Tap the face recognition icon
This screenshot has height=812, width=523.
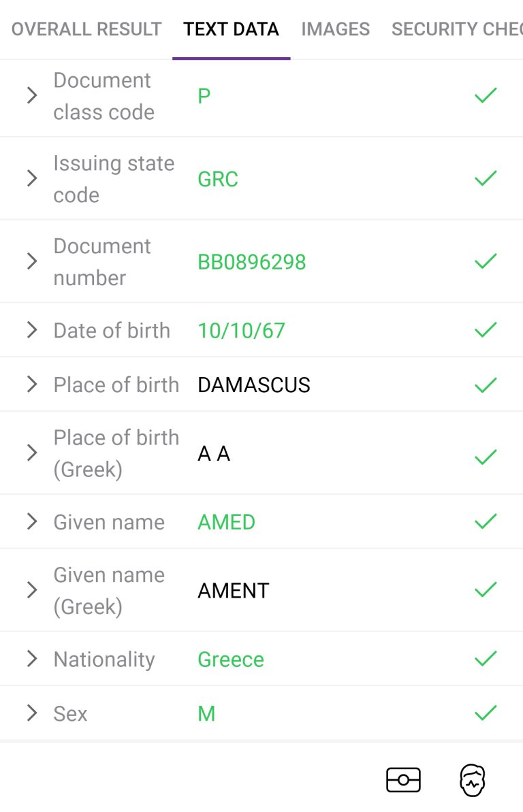point(472,780)
